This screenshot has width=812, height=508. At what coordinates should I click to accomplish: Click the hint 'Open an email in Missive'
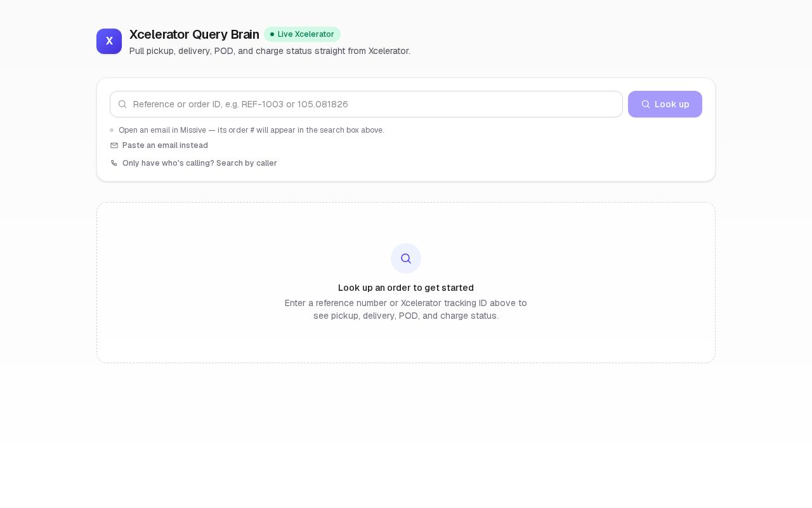point(251,130)
